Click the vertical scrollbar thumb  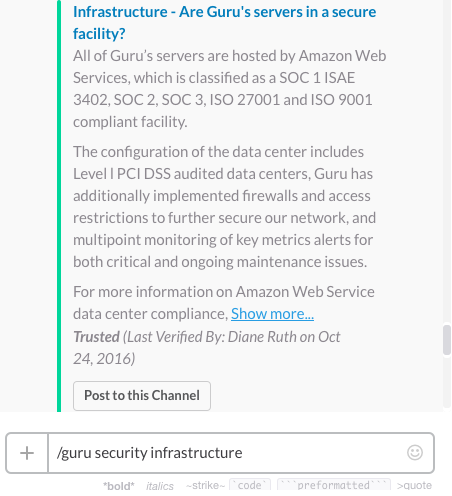pos(447,340)
